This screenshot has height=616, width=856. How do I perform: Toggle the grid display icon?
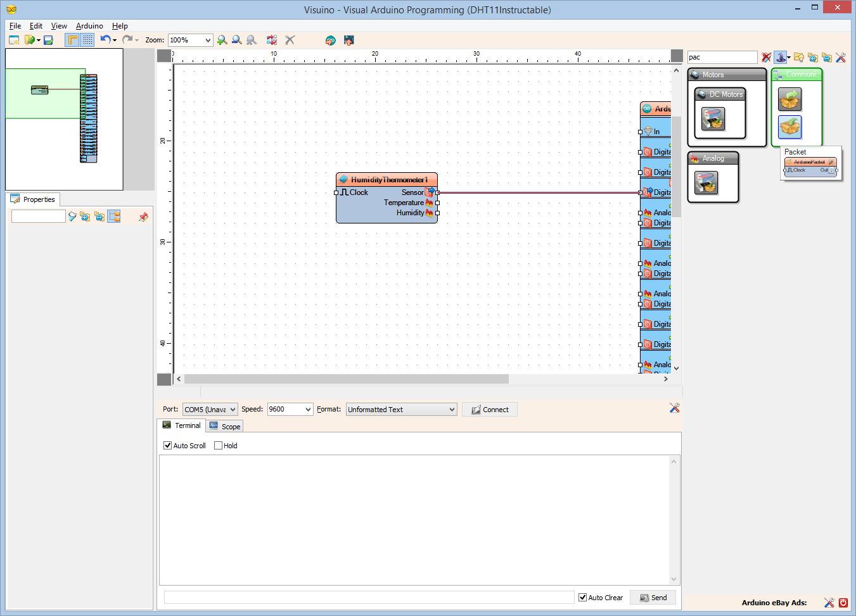[x=86, y=40]
